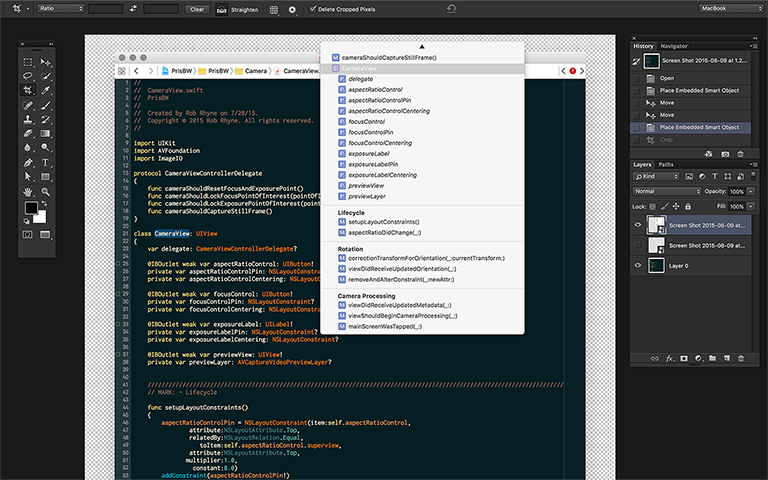Open the MacBook workspace dropdown

pyautogui.click(x=731, y=8)
